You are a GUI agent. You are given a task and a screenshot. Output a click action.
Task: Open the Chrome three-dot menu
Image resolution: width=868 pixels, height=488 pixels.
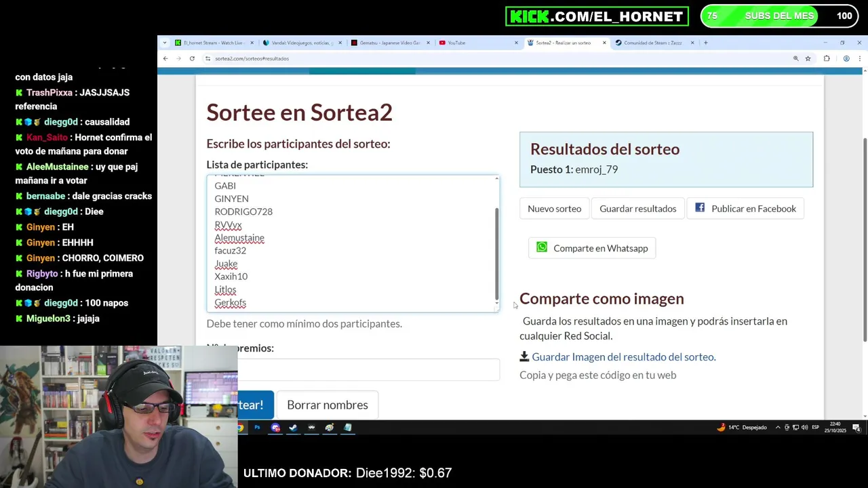tap(860, 58)
